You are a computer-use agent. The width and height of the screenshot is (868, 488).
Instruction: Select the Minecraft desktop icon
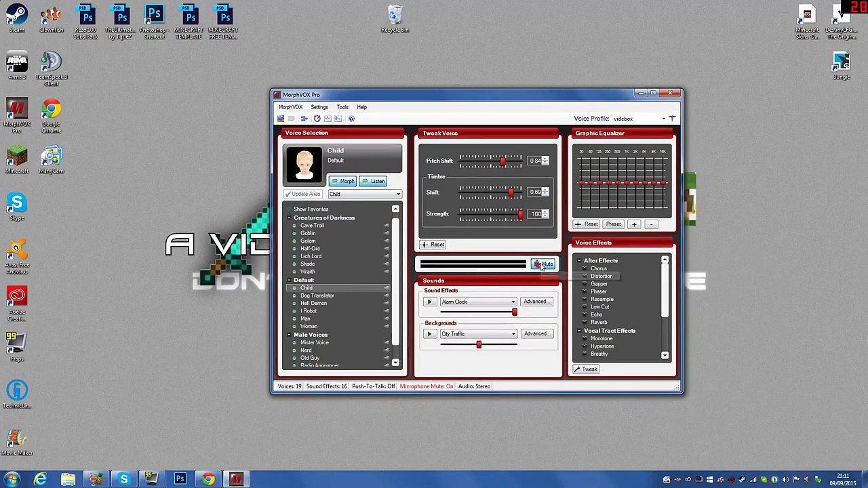(x=17, y=160)
